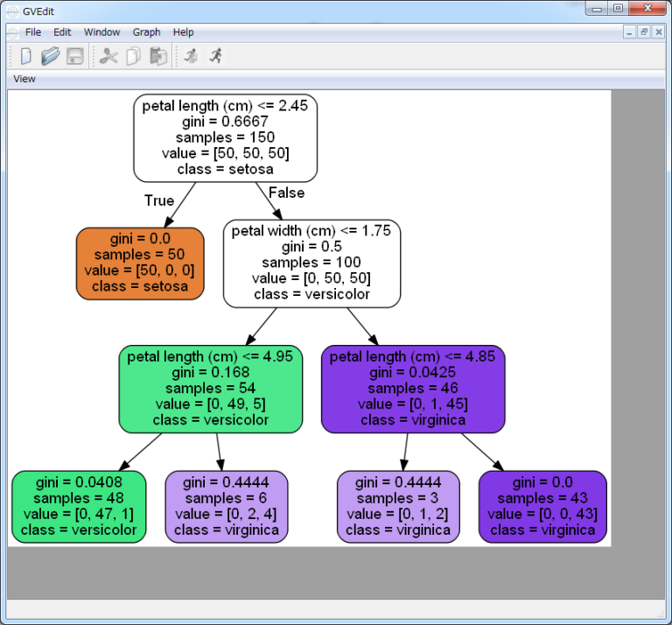Screen dimensions: 672x625
Task: Click the graph settings runner icon
Action: click(x=191, y=56)
